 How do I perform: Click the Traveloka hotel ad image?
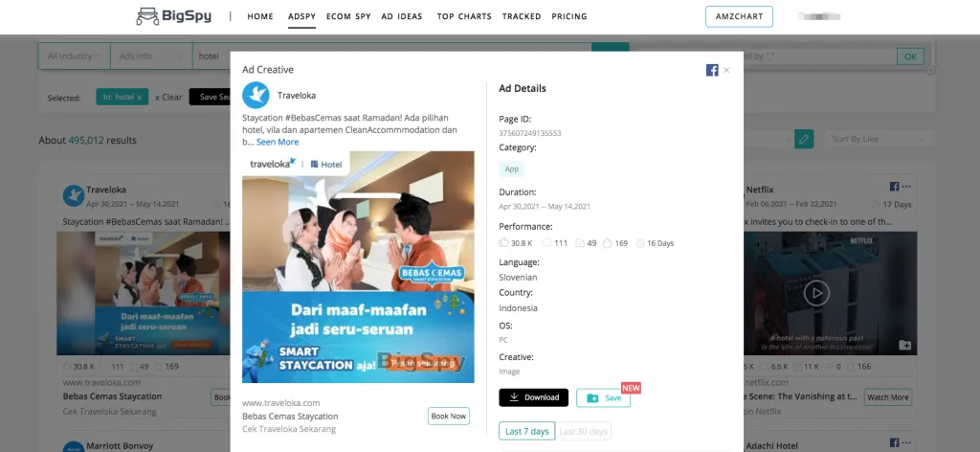point(358,267)
